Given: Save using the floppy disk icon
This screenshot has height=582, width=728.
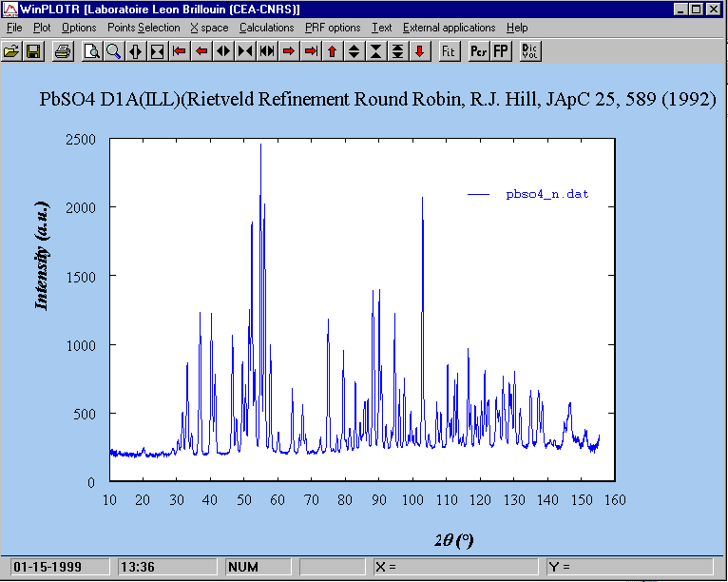Looking at the screenshot, I should coord(32,50).
